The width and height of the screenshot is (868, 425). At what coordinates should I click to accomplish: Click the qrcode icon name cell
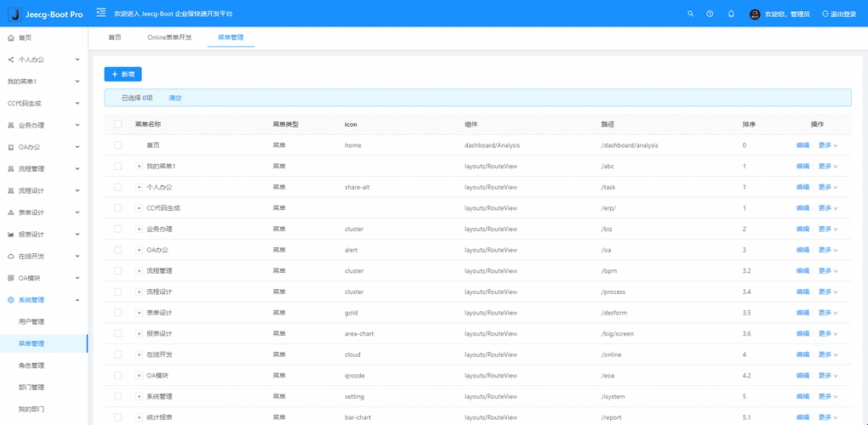[354, 375]
